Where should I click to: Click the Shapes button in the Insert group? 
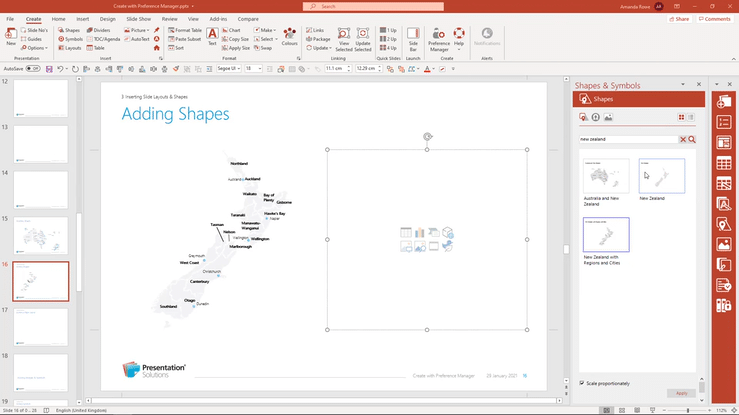pos(72,30)
